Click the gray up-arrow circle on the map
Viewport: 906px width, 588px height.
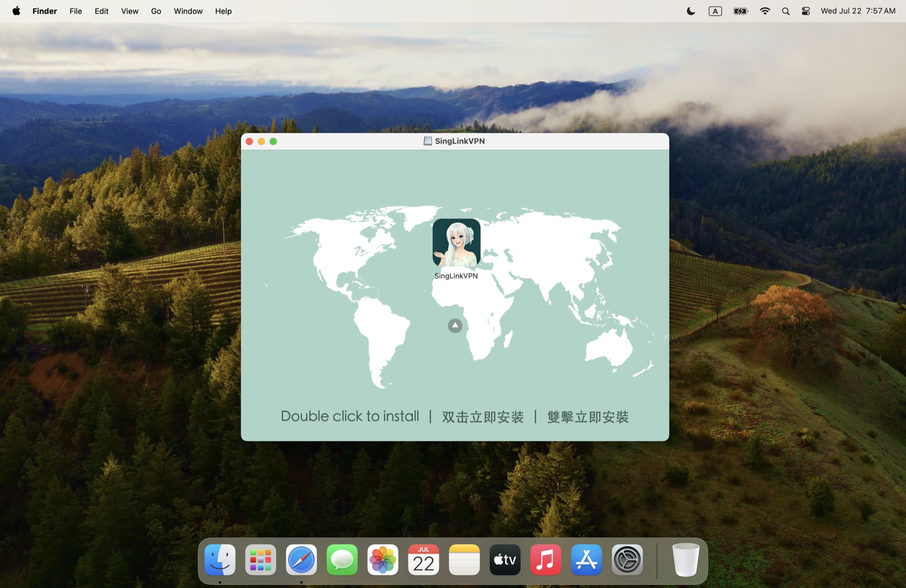455,325
